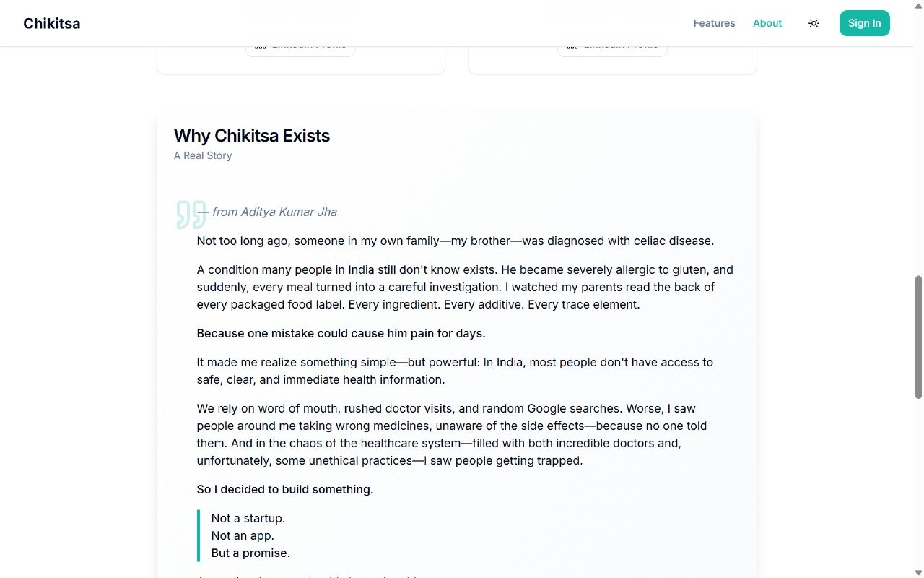The image size is (924, 578).
Task: Click the teal bar beside 'Not a startup.'
Action: 199,535
